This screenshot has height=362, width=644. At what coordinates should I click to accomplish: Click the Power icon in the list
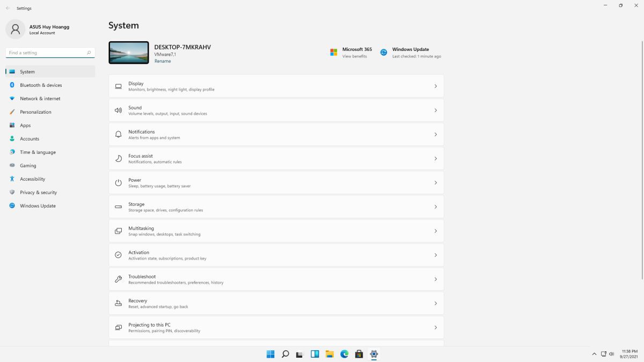[118, 183]
